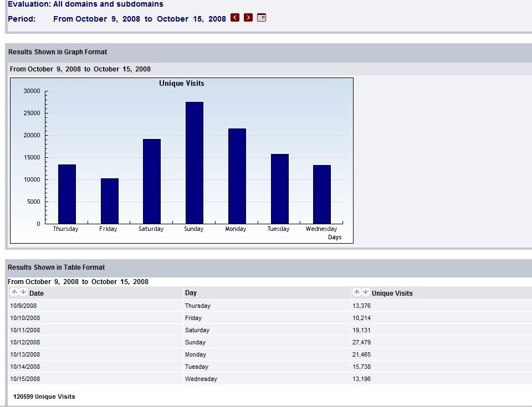This screenshot has width=532, height=407.
Task: Select the date cell 10/12/2008
Action: point(25,342)
